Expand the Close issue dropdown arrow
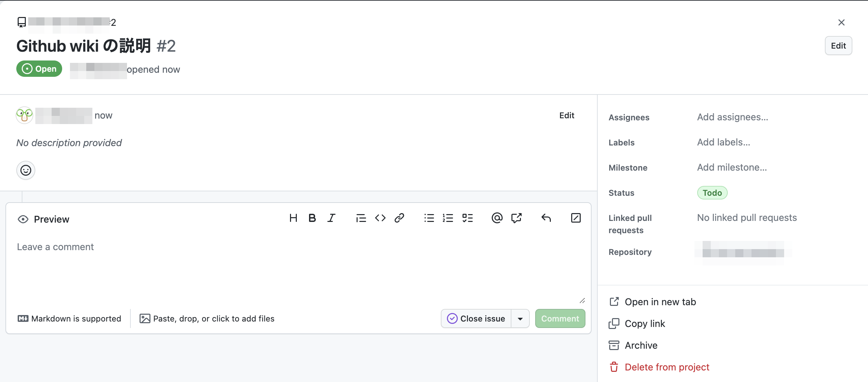This screenshot has width=868, height=382. tap(520, 319)
